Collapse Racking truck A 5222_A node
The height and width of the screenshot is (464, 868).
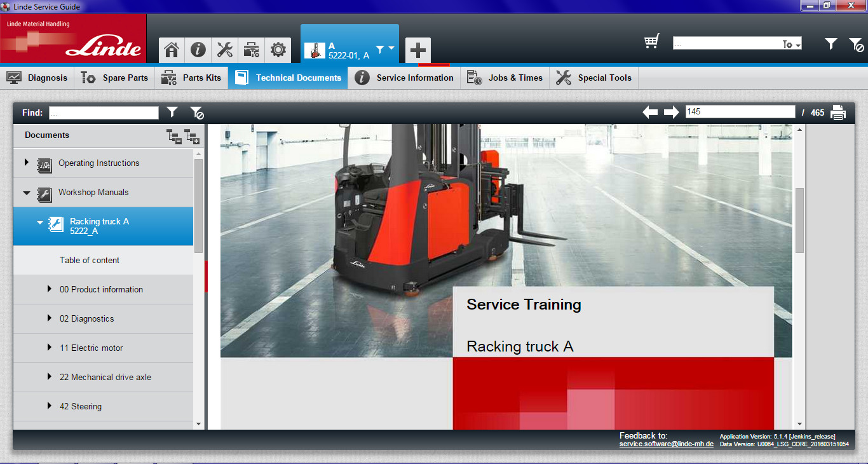40,222
